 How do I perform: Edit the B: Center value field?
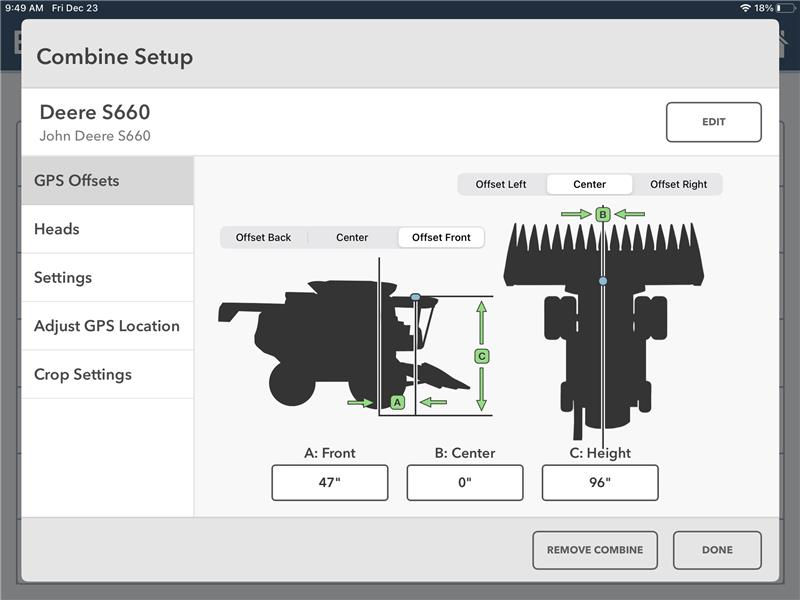(x=465, y=482)
